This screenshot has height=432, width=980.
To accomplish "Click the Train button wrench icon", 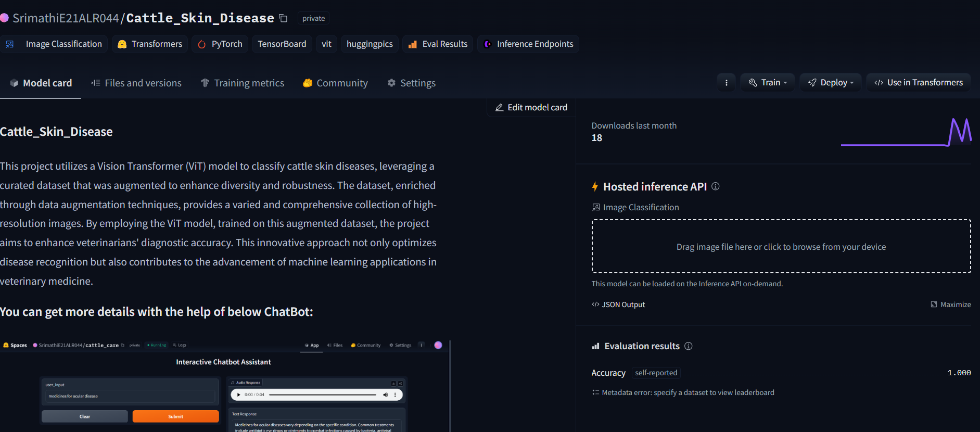I will tap(753, 83).
